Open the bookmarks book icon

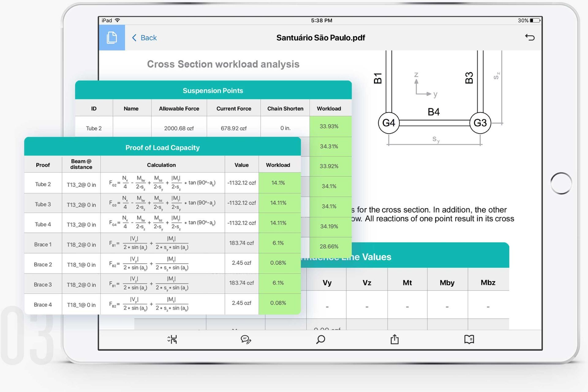[469, 339]
